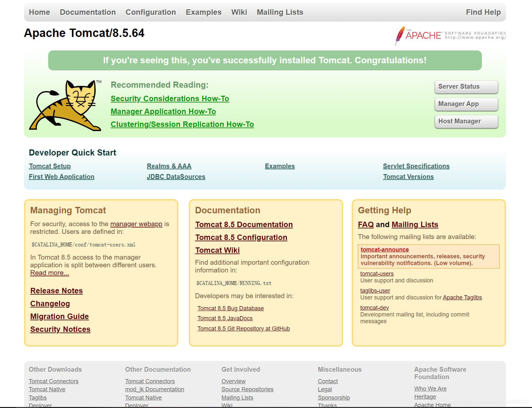Open Tomcat 8.5 Documentation link
532x408 pixels.
(x=244, y=225)
